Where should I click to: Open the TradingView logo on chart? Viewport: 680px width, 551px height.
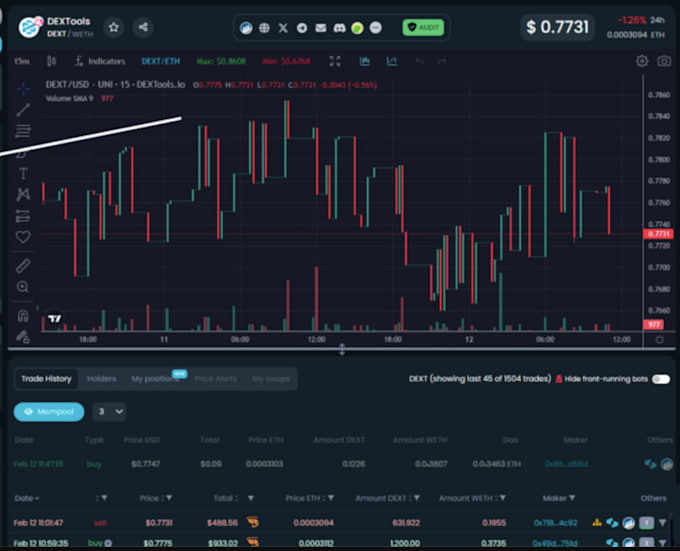point(55,319)
